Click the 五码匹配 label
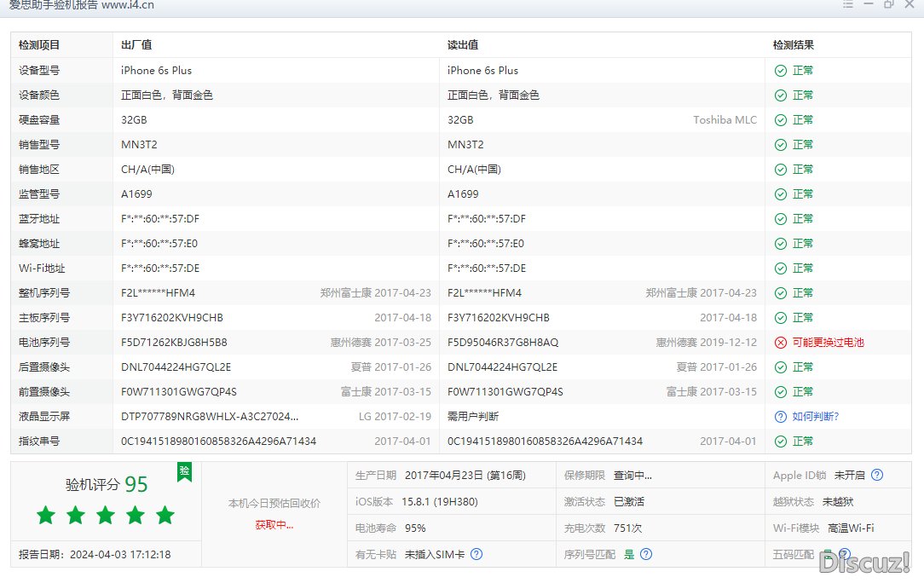 [794, 554]
